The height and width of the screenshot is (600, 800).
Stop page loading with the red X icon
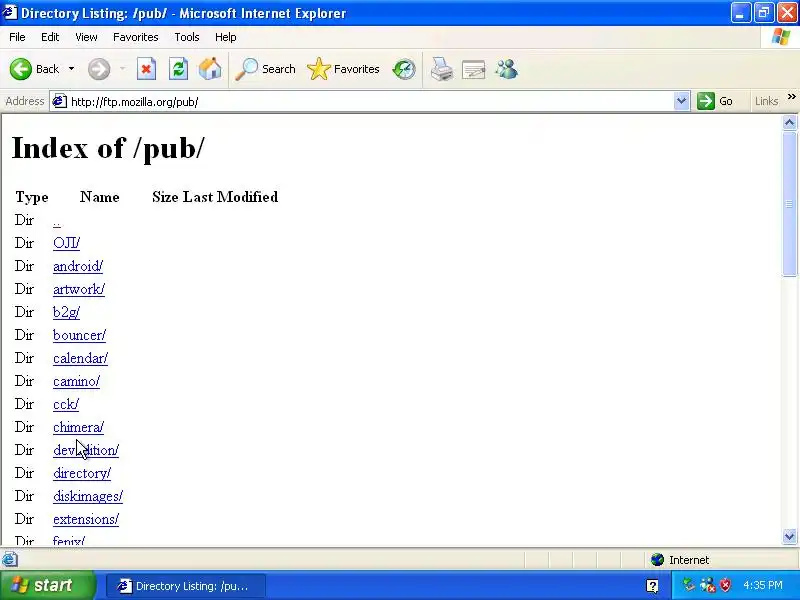146,69
